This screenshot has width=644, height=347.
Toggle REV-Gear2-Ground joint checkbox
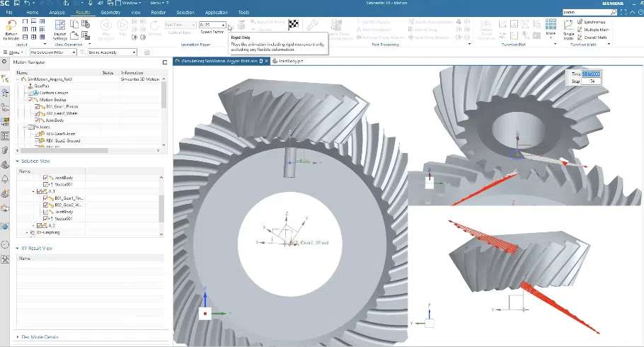38,141
